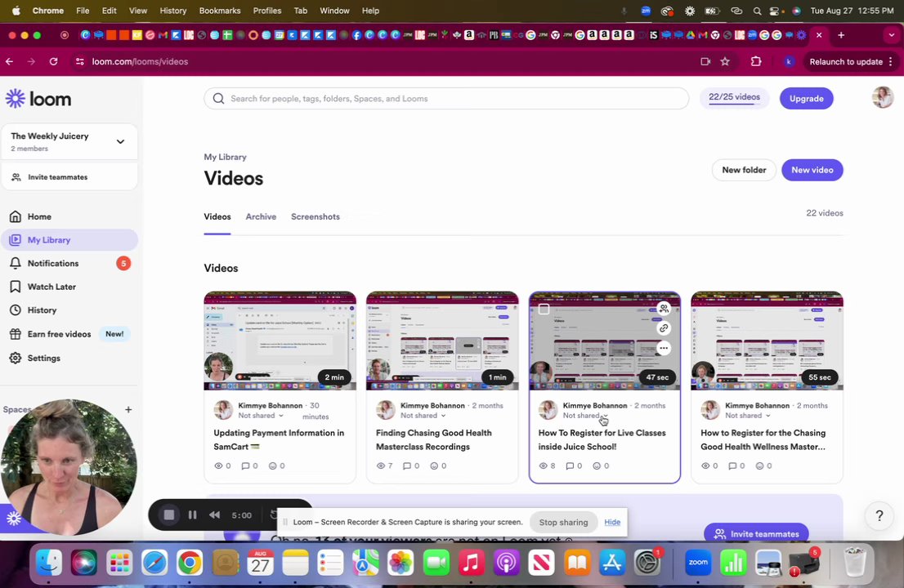Click the 22/25 videos usage indicator
Image resolution: width=904 pixels, height=588 pixels.
pos(734,98)
